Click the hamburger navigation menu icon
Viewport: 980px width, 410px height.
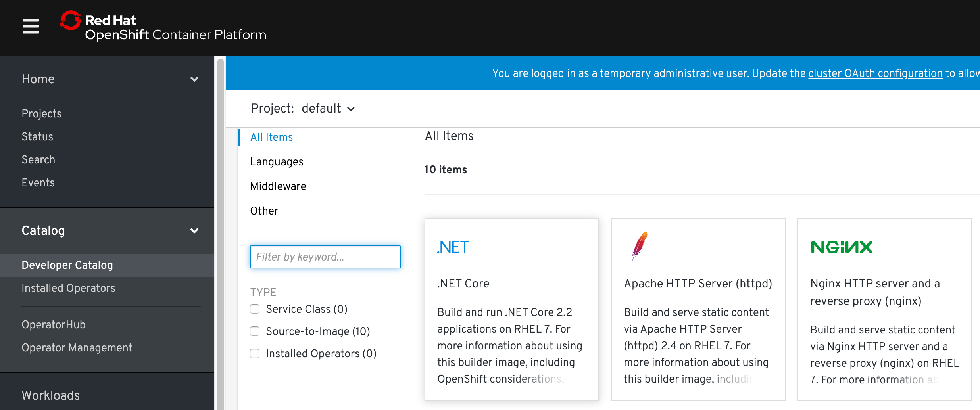coord(31,26)
